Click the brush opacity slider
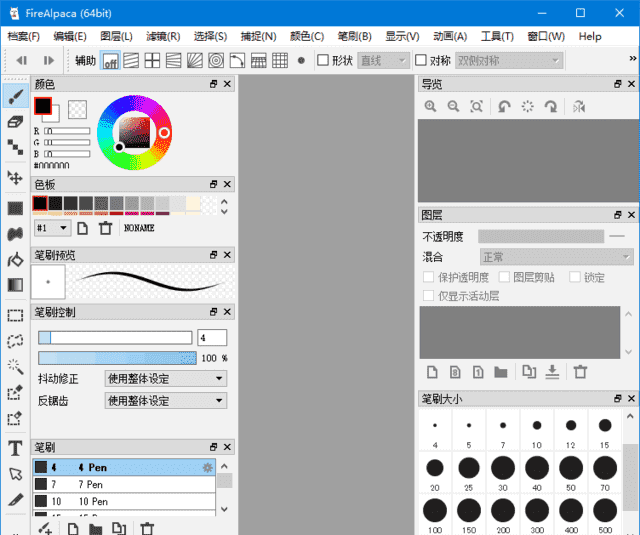Viewport: 640px width, 535px height. click(x=117, y=358)
